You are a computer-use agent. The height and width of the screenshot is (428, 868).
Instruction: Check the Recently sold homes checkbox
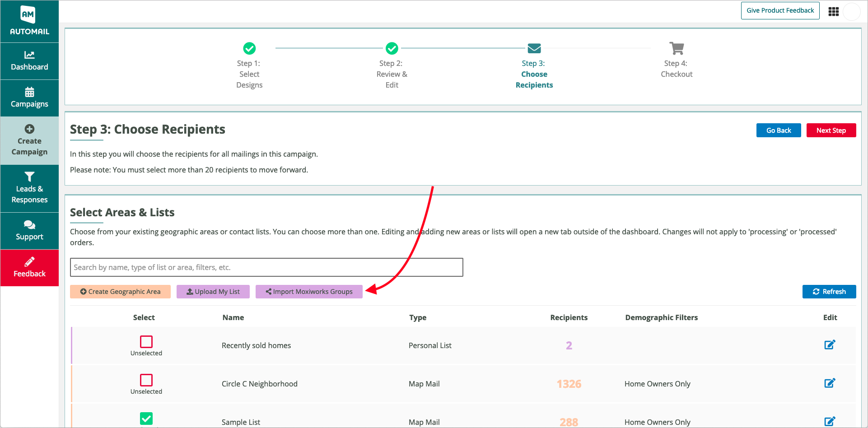(x=146, y=341)
